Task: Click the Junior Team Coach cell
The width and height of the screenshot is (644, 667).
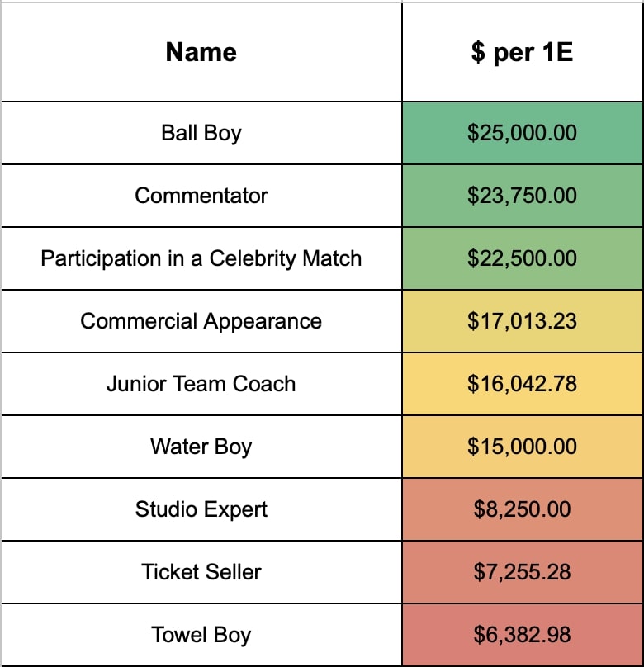Action: (x=201, y=384)
